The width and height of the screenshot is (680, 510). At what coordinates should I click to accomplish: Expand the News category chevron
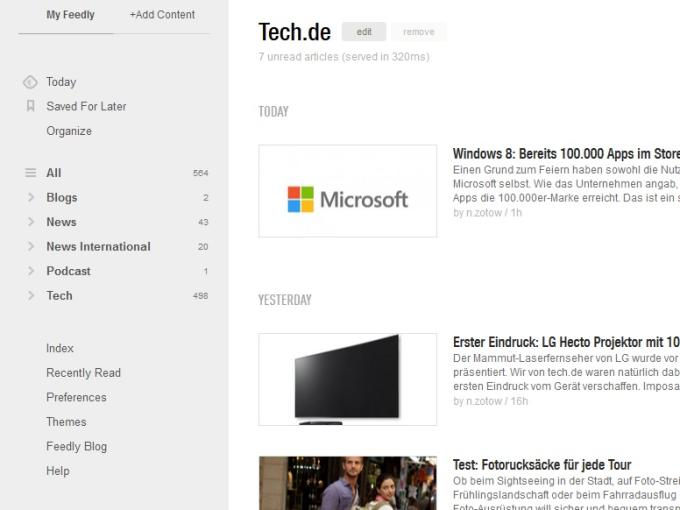(x=31, y=222)
